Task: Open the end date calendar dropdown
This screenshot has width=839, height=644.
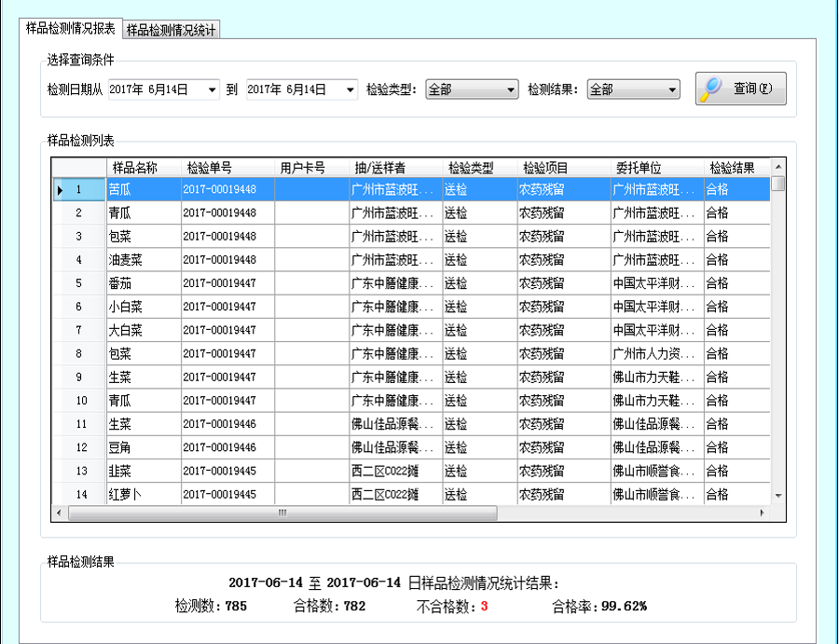Action: (351, 90)
